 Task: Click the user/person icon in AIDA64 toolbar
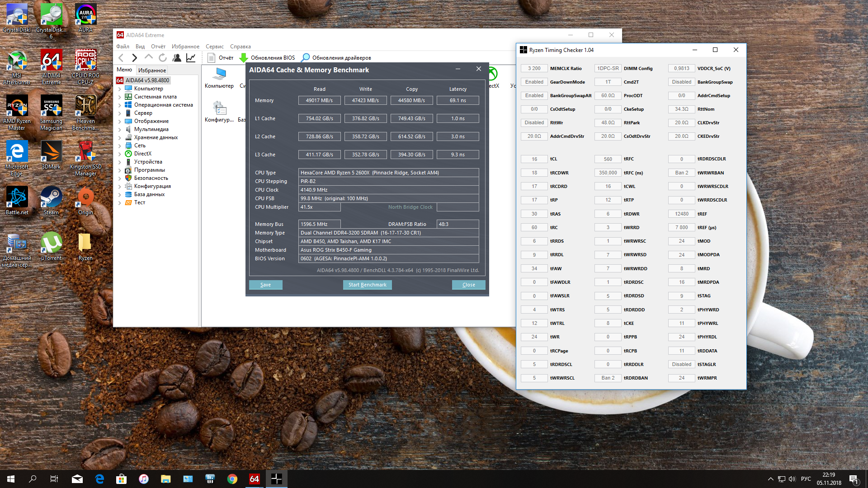click(177, 58)
